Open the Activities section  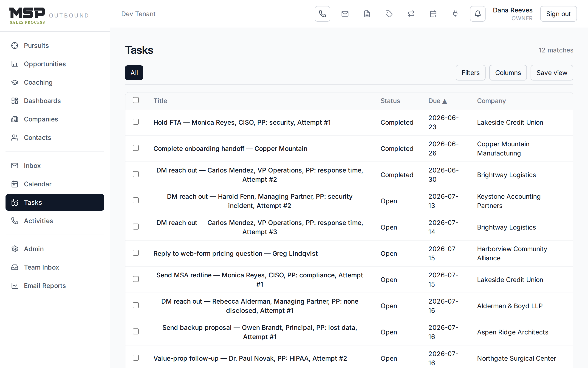pyautogui.click(x=55, y=221)
